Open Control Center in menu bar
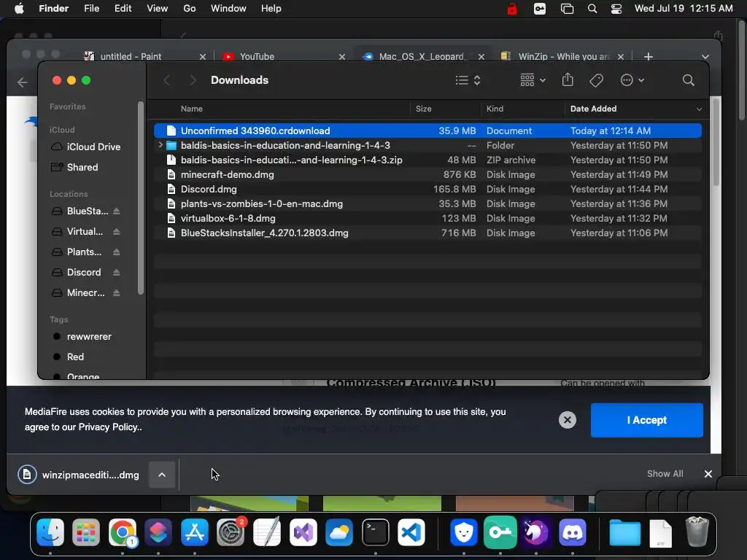Image resolution: width=747 pixels, height=560 pixels. [616, 9]
